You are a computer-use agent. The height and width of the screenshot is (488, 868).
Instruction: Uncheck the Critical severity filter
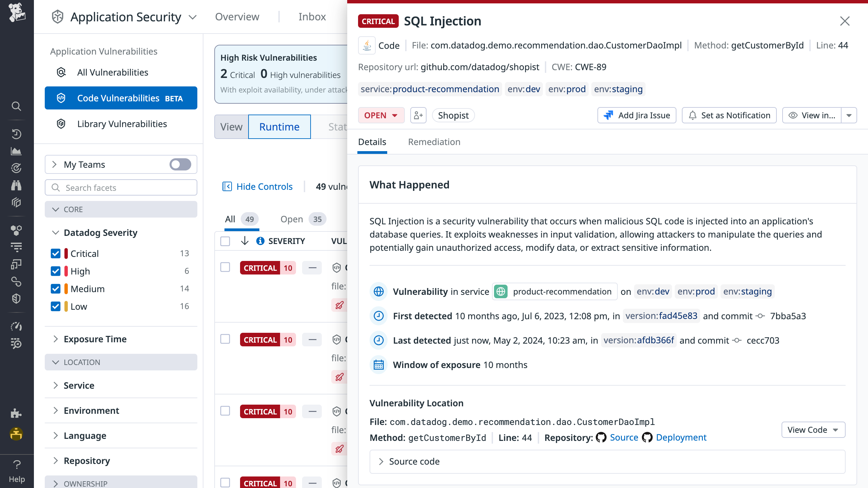(56, 253)
